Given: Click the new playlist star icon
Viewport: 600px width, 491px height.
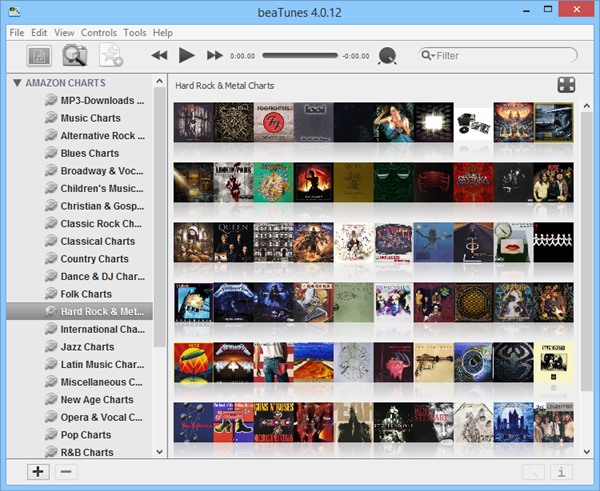Looking at the screenshot, I should (x=110, y=56).
